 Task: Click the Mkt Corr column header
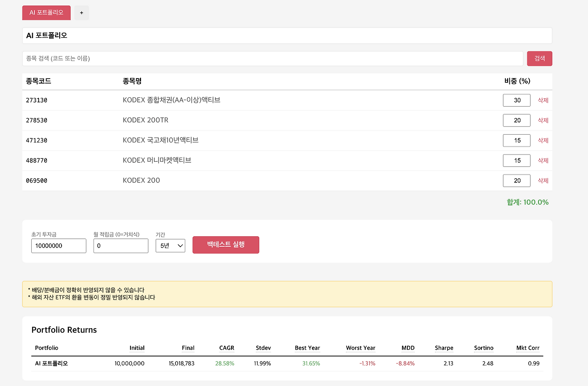[528, 348]
